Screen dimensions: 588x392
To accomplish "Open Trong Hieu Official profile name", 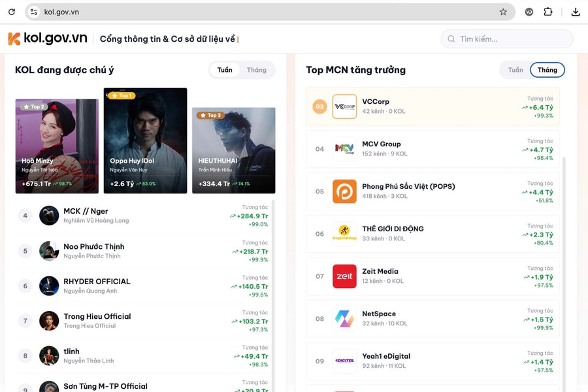I will click(x=97, y=316).
